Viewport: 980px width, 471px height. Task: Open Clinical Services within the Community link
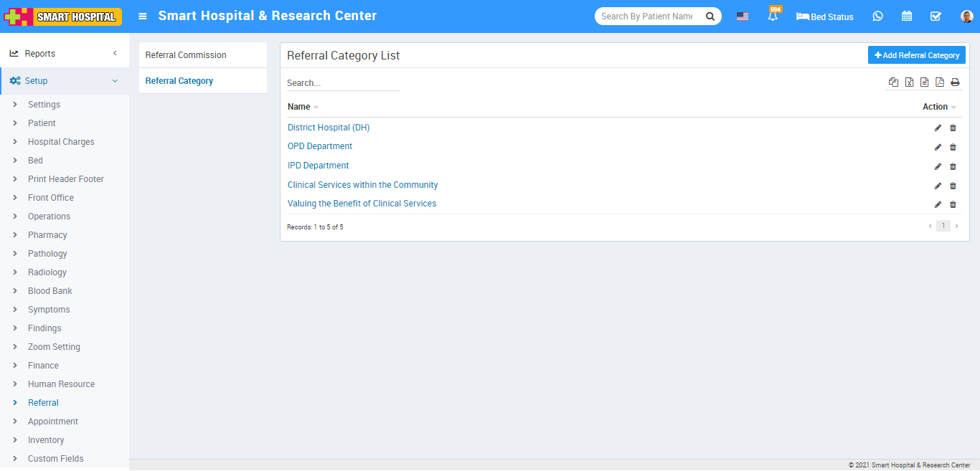[x=362, y=185]
